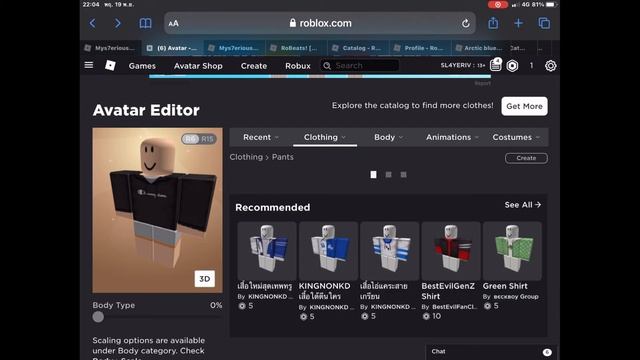Image resolution: width=640 pixels, height=360 pixels.
Task: Open the BestEvilGenZ Shirt thumbnail
Action: click(x=451, y=251)
